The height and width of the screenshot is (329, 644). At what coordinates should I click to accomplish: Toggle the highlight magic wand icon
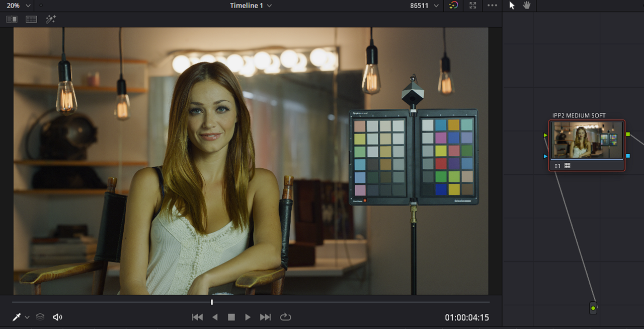point(51,19)
